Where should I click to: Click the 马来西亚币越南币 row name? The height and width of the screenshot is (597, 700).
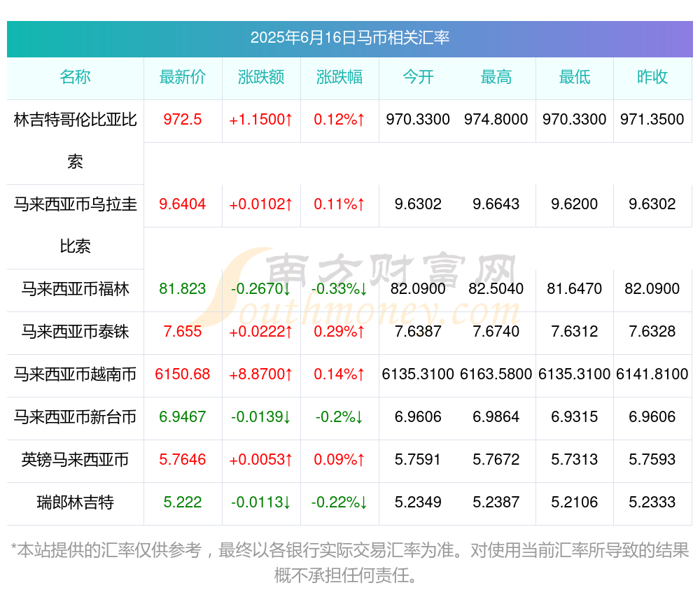pyautogui.click(x=75, y=374)
